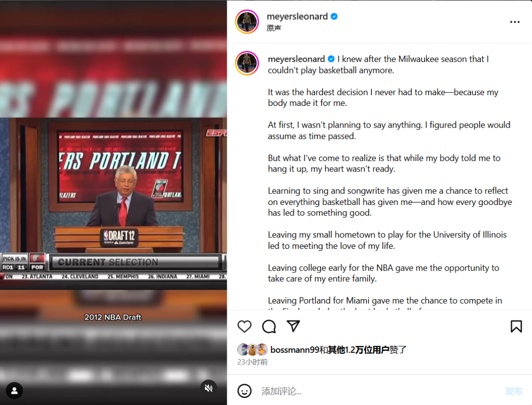Open the original audio link under the username
This screenshot has width=532, height=405.
click(274, 28)
